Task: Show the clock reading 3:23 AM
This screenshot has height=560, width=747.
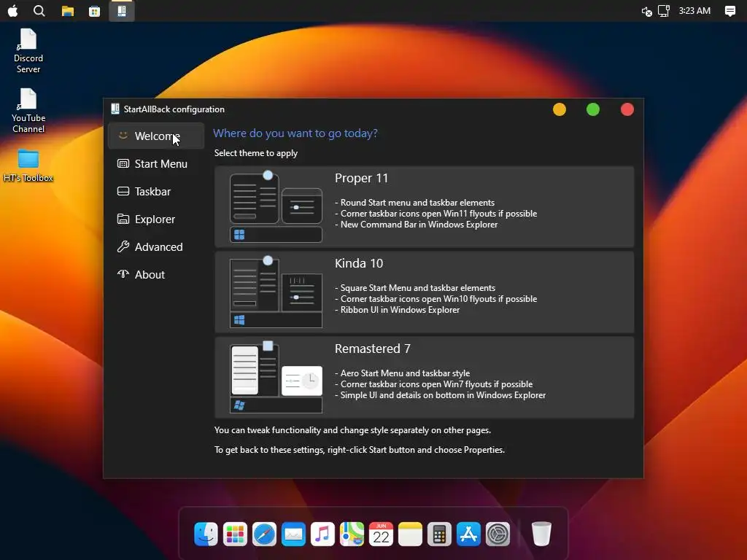Action: coord(694,10)
